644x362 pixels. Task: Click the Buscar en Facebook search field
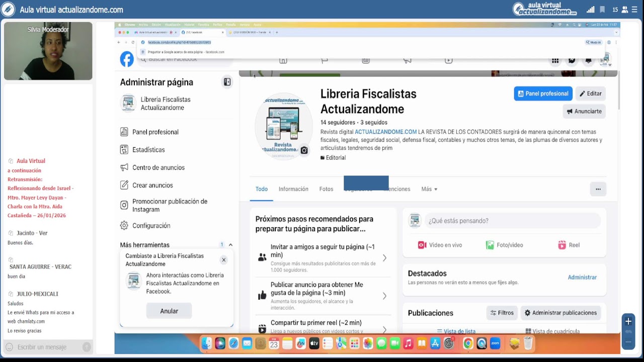(186, 59)
